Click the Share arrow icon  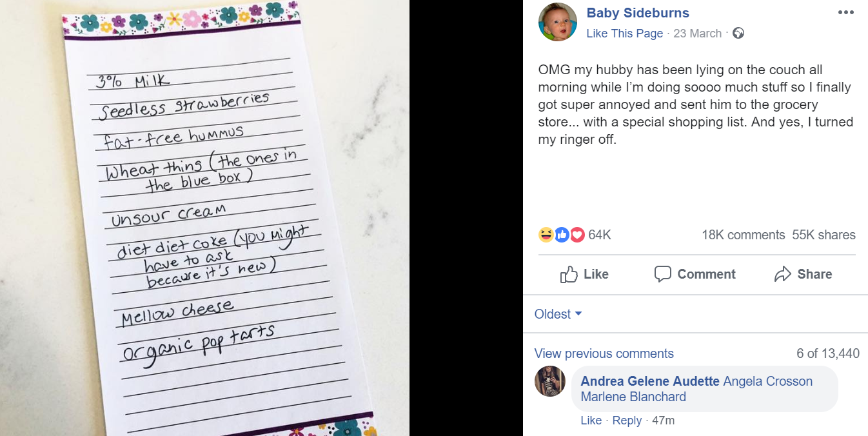pyautogui.click(x=782, y=274)
